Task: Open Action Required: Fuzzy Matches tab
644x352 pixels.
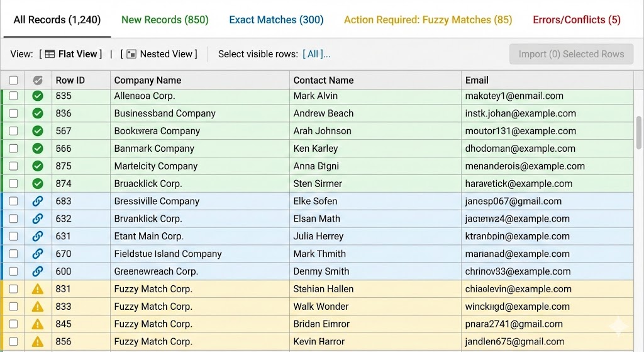Action: point(428,20)
